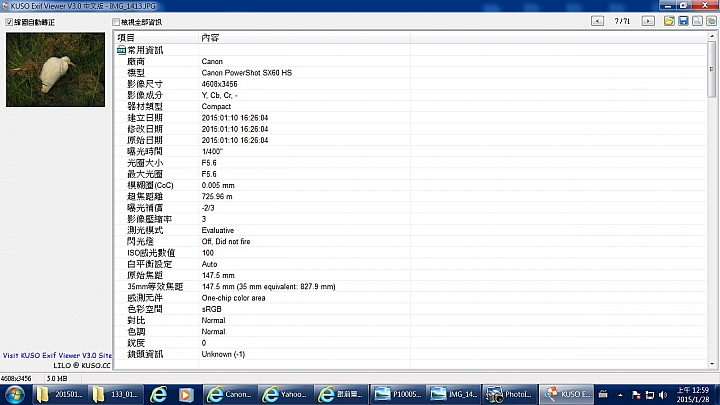Image resolution: width=720 pixels, height=405 pixels.
Task: Click the scrollbar up arrow of the list
Action: point(712,35)
